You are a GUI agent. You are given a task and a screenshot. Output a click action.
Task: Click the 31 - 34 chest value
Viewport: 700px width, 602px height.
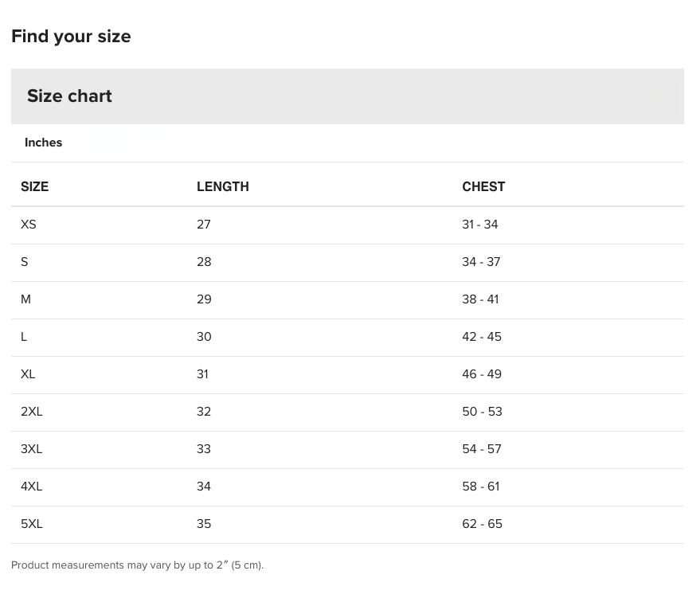[x=480, y=225]
